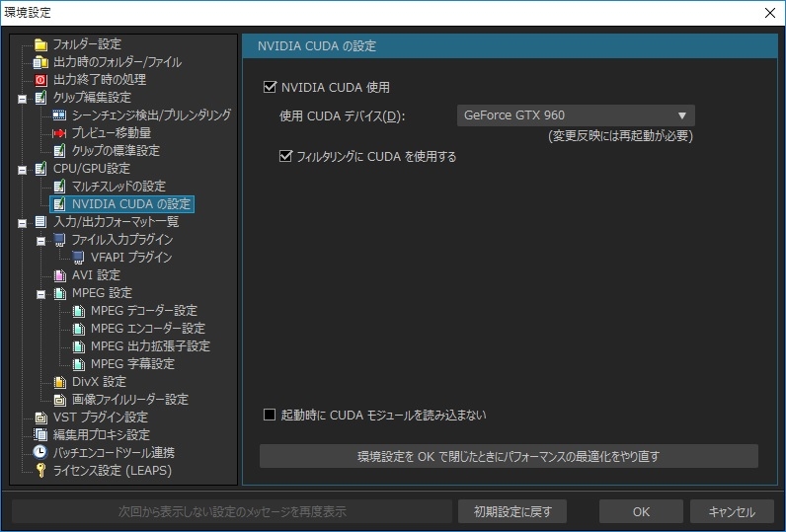Click the 入力/出力フォーマット一覧 list icon
This screenshot has width=786, height=532.
click(40, 222)
